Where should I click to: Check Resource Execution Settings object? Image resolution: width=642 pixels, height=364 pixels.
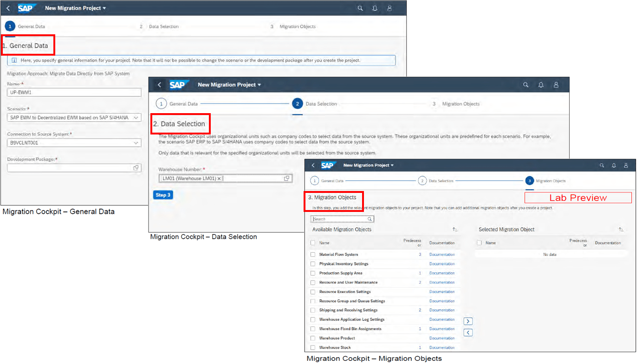pos(313,292)
